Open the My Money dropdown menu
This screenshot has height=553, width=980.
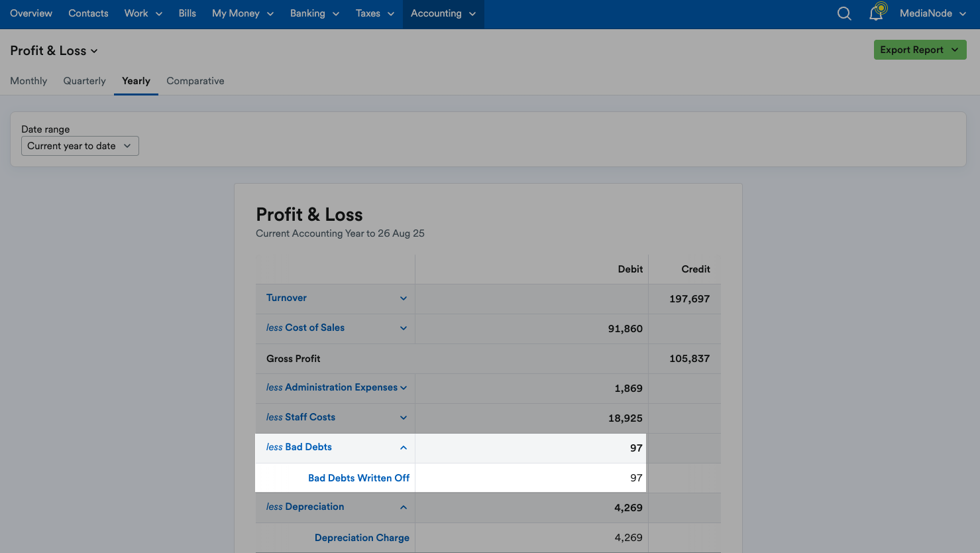click(x=243, y=13)
